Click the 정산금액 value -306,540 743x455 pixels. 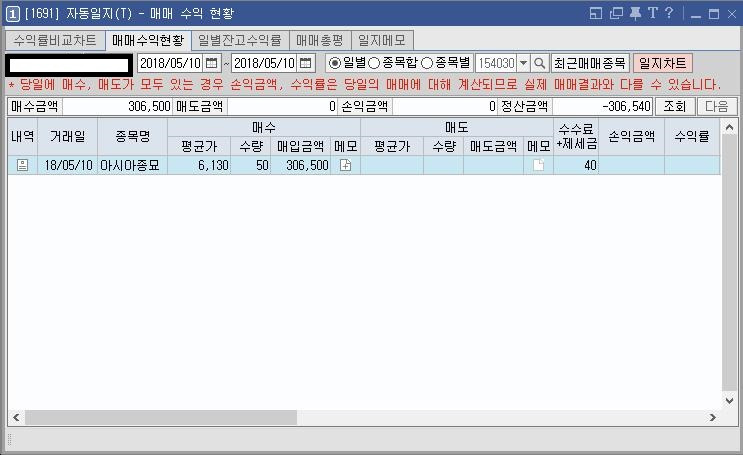602,106
